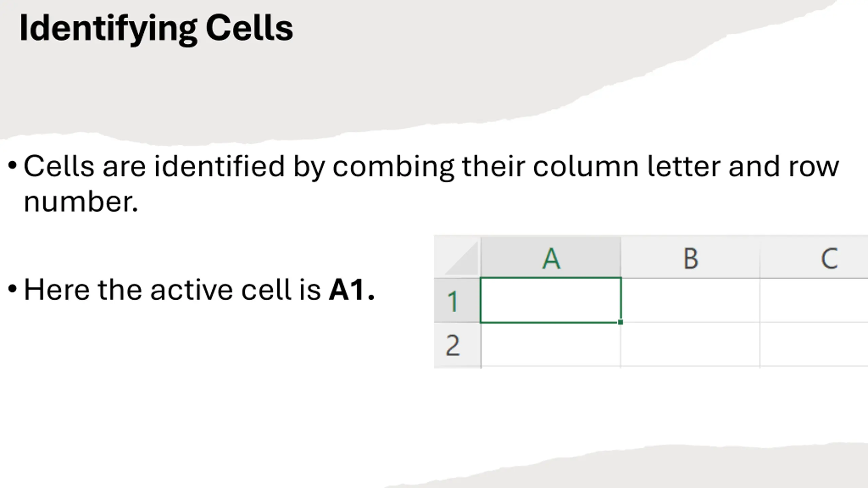Image resolution: width=868 pixels, height=488 pixels.
Task: Click the word 'number.' in first bullet
Action: pos(81,202)
